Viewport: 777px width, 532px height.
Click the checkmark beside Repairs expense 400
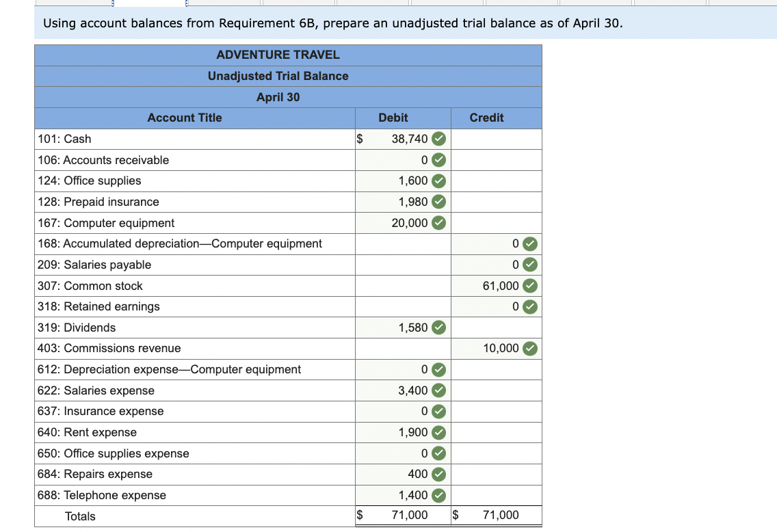[438, 474]
